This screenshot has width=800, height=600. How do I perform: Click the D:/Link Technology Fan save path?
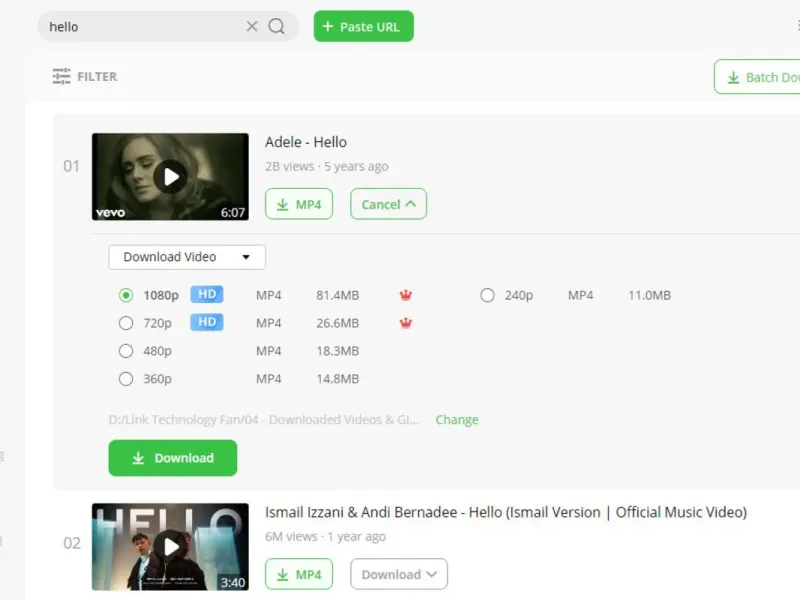(x=264, y=419)
